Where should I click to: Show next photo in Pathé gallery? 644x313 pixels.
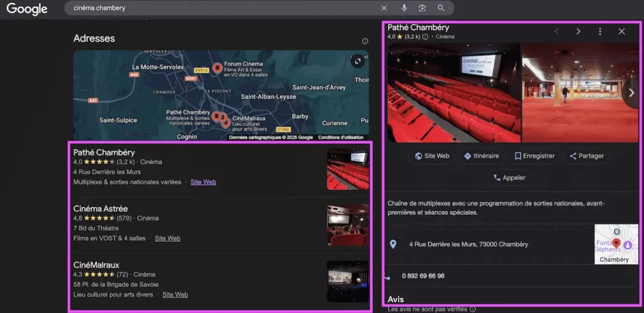(x=631, y=93)
